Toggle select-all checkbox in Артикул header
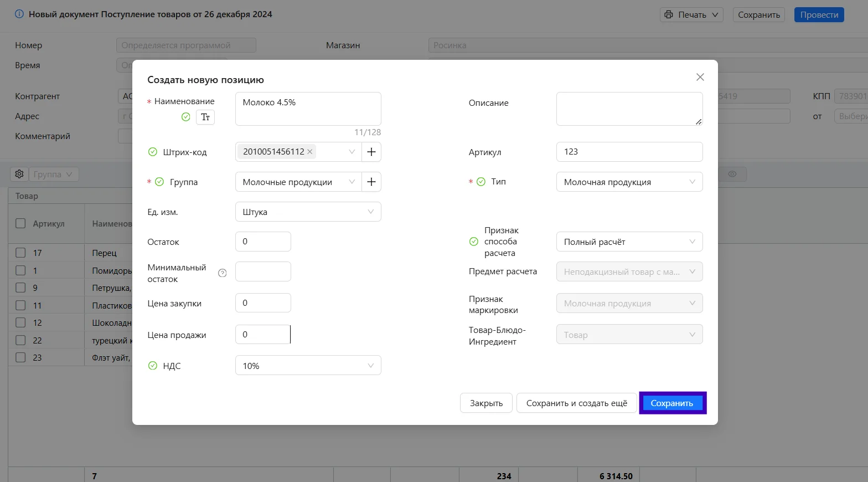Image resolution: width=868 pixels, height=482 pixels. pyautogui.click(x=20, y=223)
